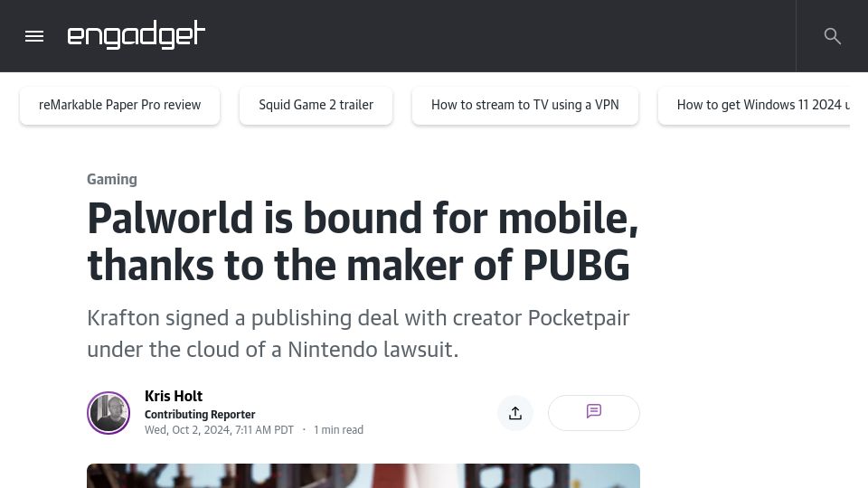This screenshot has width=868, height=488.
Task: Open the Gaming category link
Action: (112, 179)
